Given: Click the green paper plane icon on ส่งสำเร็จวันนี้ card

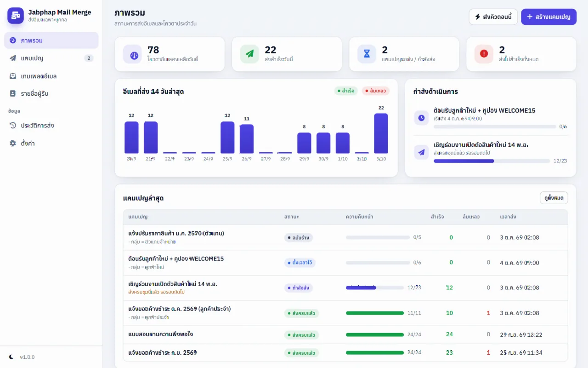Looking at the screenshot, I should tap(249, 54).
